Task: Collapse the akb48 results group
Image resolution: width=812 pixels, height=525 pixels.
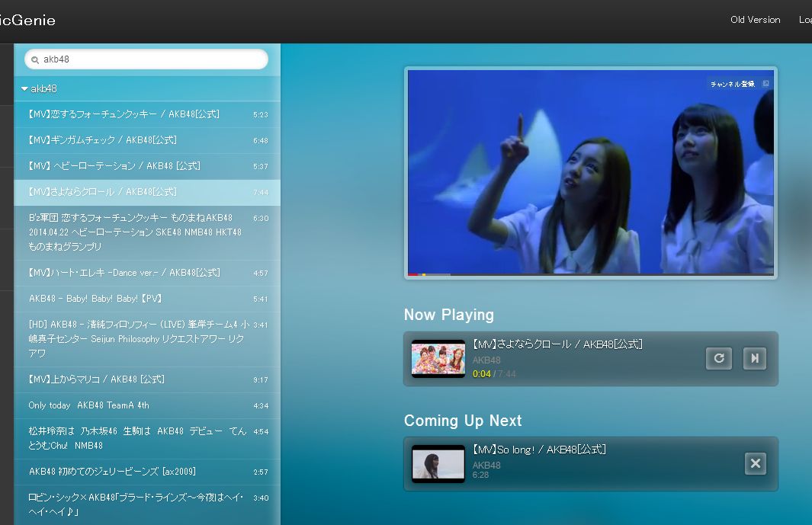Action: 24,88
